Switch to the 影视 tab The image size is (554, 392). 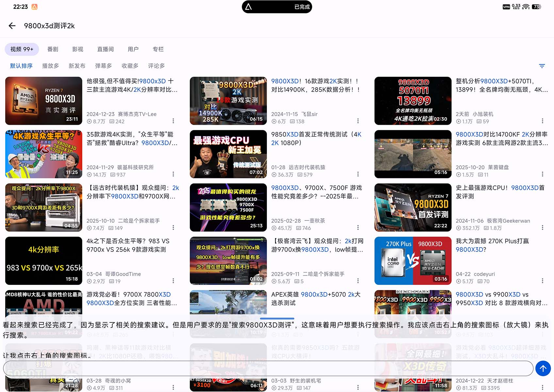pyautogui.click(x=78, y=49)
